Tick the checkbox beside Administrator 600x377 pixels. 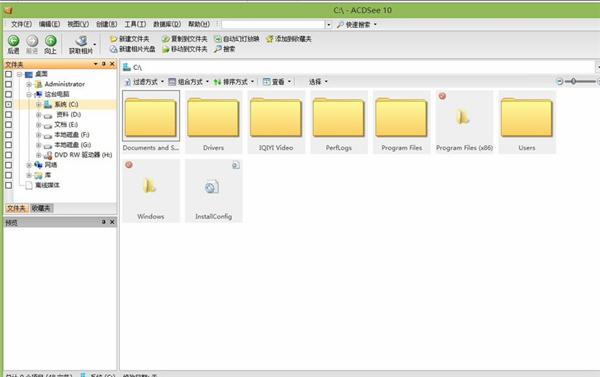8,84
